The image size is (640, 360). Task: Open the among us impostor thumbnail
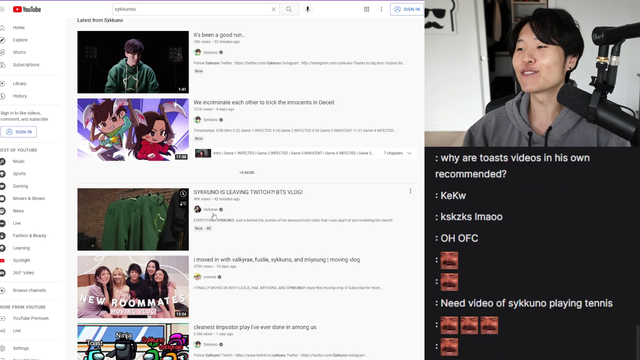click(133, 342)
